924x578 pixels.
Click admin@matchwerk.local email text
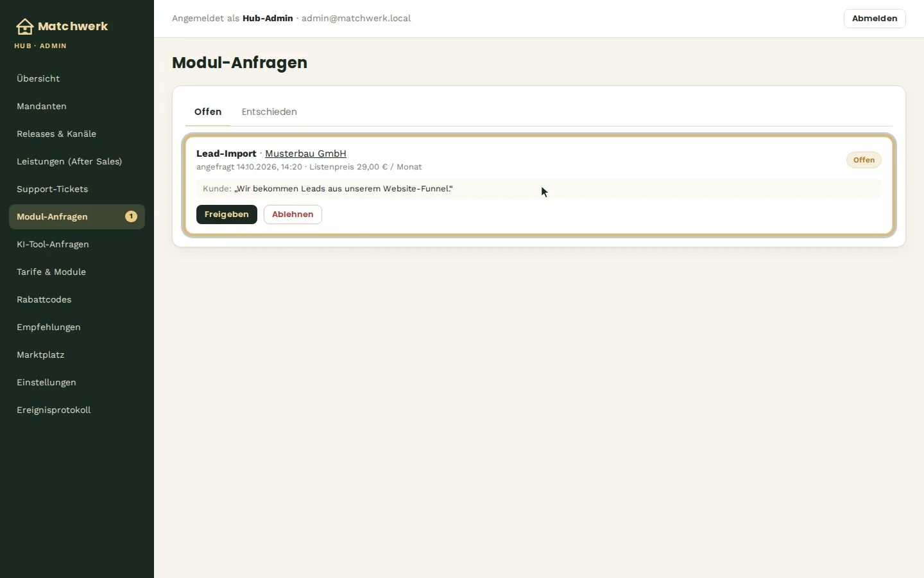[356, 19]
